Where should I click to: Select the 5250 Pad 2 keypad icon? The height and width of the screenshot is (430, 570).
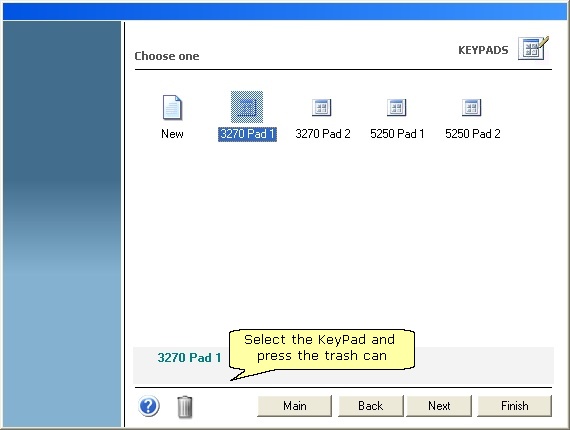coord(471,107)
